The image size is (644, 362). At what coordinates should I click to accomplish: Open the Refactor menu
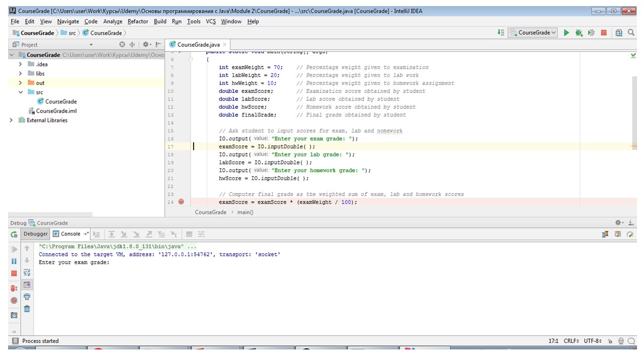(x=137, y=22)
